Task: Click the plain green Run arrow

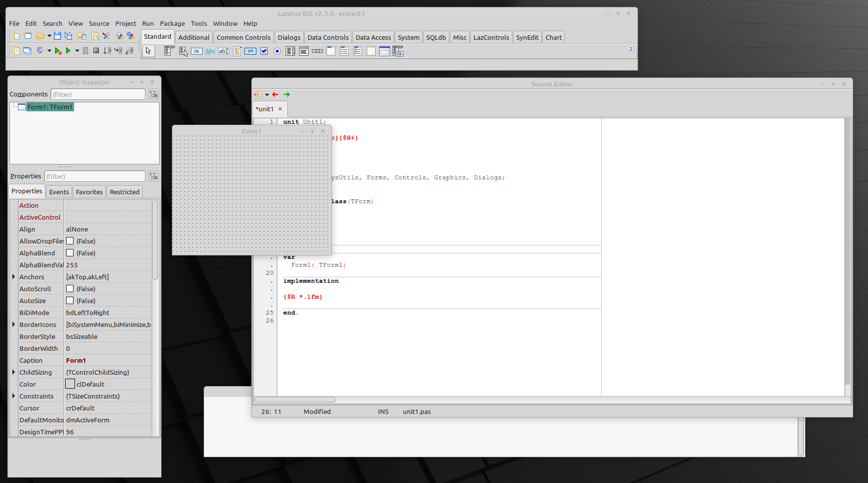Action: pos(68,51)
